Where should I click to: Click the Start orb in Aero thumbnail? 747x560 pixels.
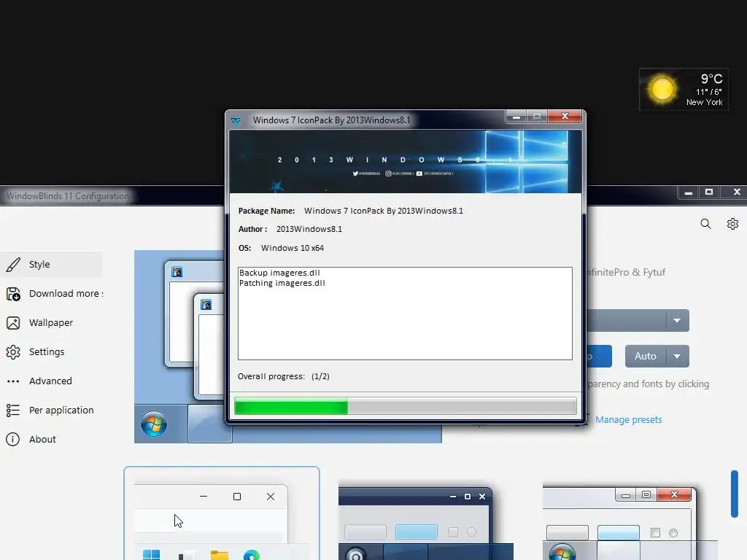pyautogui.click(x=562, y=553)
